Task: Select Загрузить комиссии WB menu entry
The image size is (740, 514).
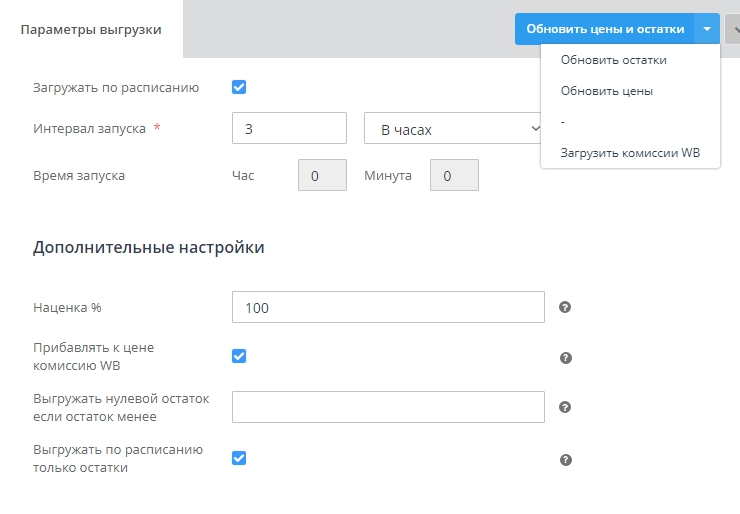Action: (x=629, y=153)
